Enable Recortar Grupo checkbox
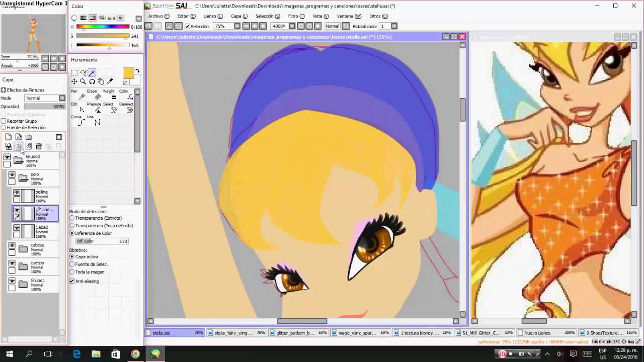Image resolution: width=644 pixels, height=362 pixels. (4, 121)
